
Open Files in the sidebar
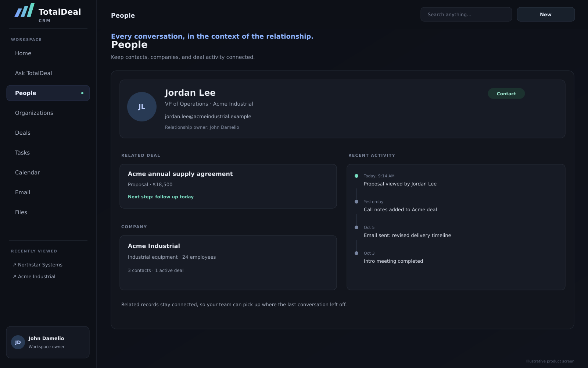pos(48,212)
